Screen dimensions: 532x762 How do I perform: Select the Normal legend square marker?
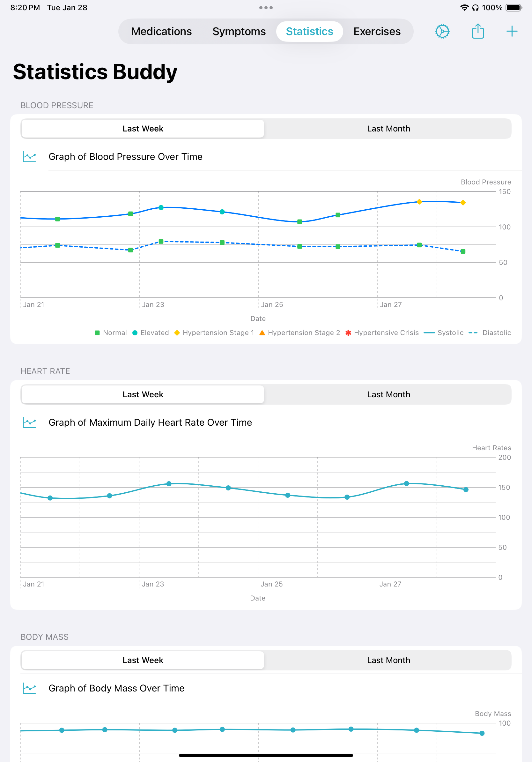click(97, 332)
